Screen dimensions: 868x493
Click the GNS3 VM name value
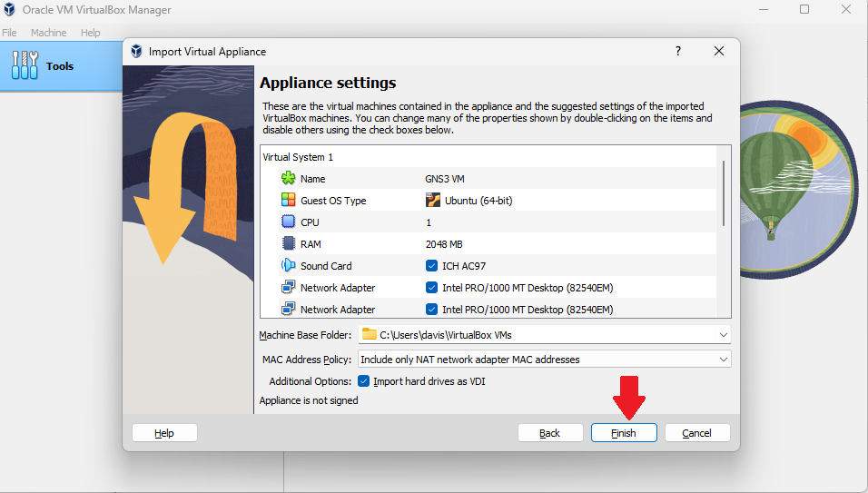click(445, 179)
